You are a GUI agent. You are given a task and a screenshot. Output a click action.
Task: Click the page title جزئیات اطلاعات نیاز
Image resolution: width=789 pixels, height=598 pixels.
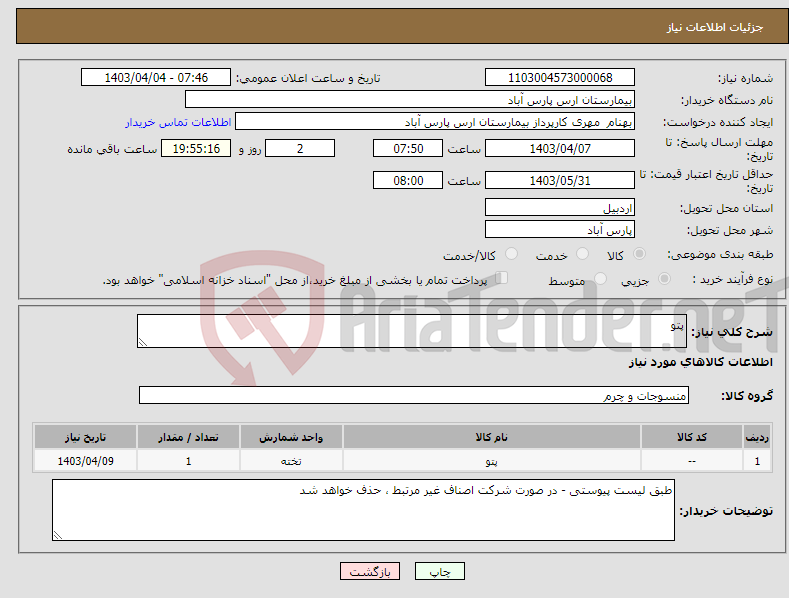(715, 27)
